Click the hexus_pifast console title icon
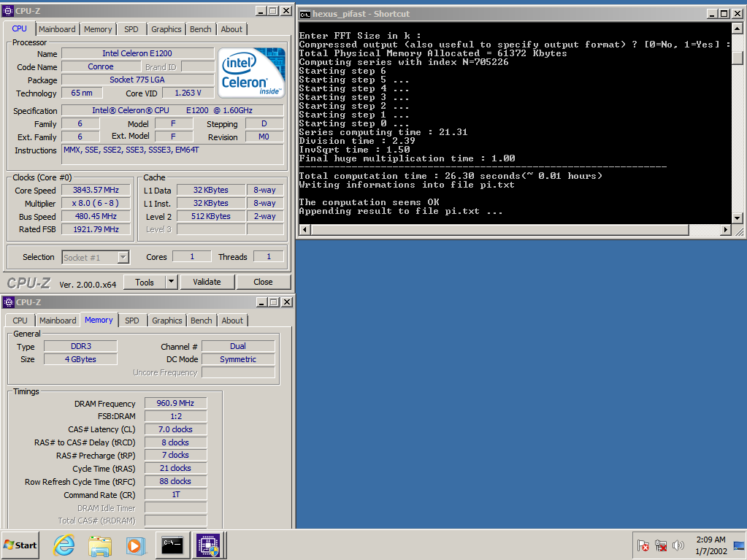 coord(305,14)
